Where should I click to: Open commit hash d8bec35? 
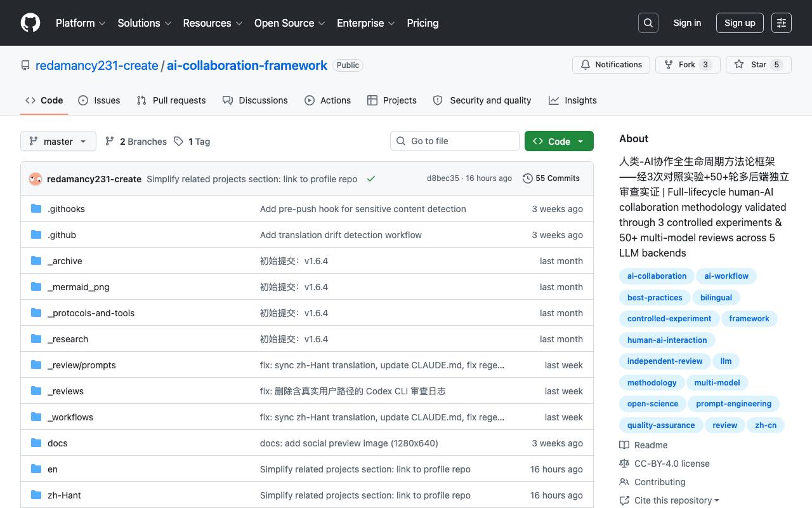pyautogui.click(x=443, y=178)
